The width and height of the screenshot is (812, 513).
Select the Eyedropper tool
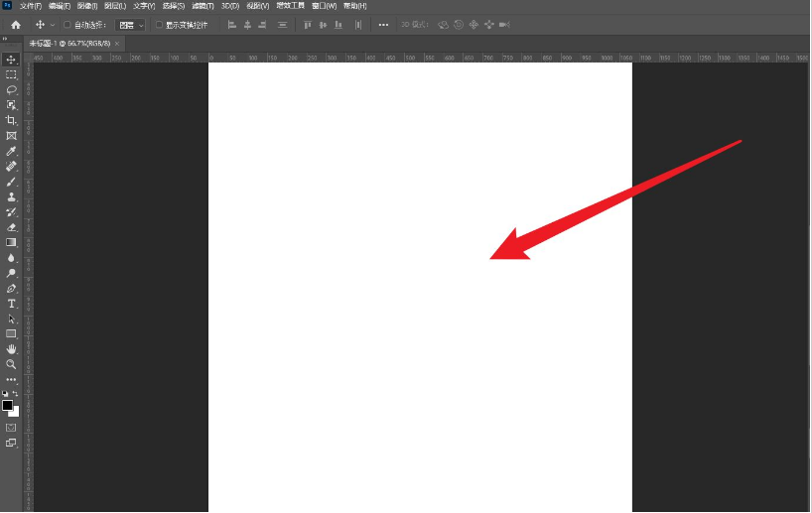tap(11, 151)
